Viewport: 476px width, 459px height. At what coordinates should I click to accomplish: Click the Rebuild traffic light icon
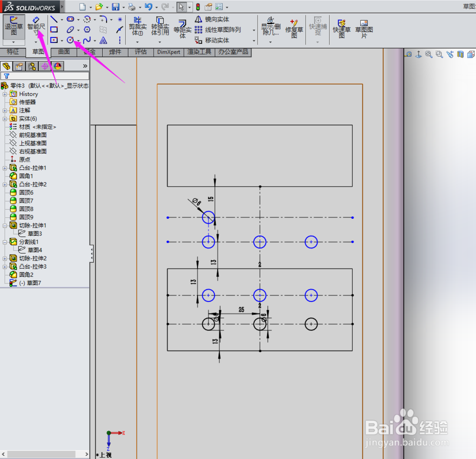(198, 7)
